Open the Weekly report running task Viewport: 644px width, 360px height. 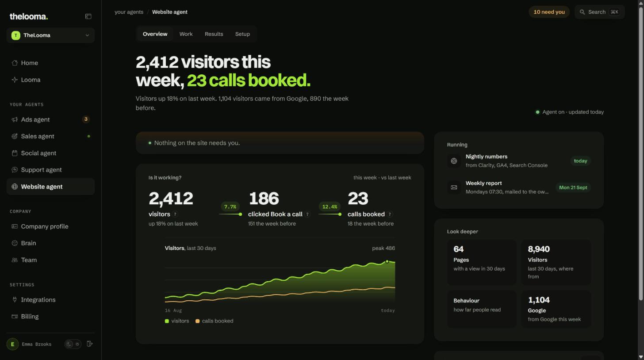coord(519,188)
